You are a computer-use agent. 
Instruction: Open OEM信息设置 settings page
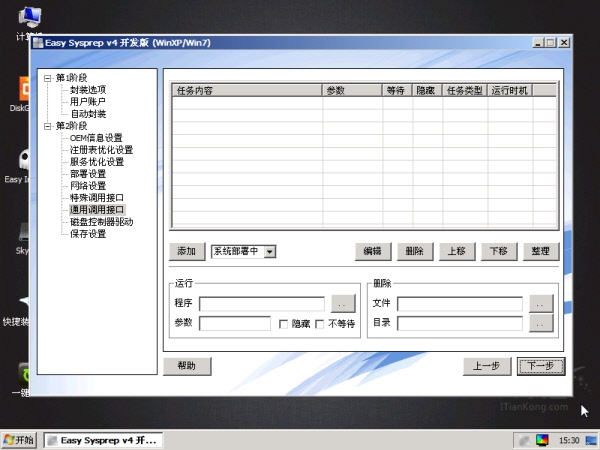click(x=96, y=138)
